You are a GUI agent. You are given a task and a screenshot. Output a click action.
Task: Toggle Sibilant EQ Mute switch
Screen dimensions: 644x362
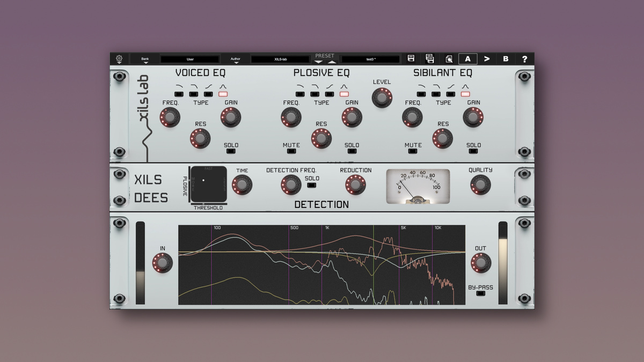coord(413,151)
